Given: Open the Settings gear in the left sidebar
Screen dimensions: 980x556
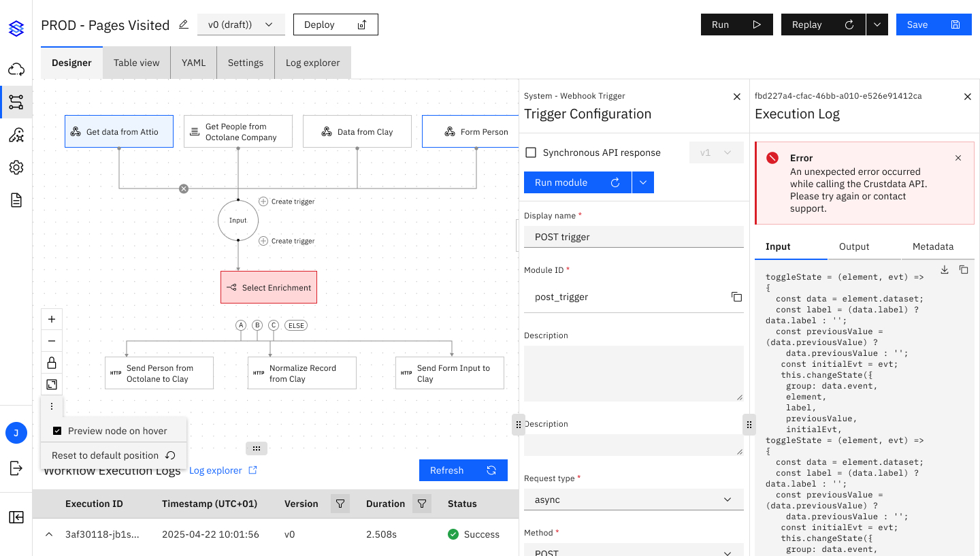Looking at the screenshot, I should (16, 167).
